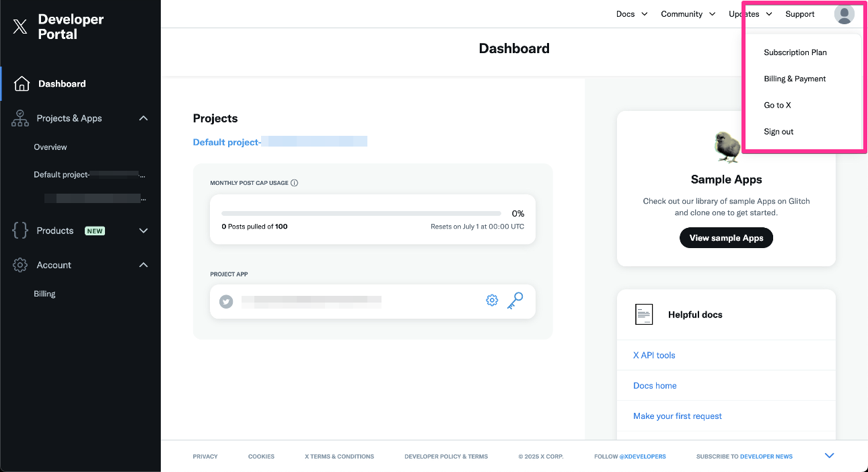868x472 pixels.
Task: Click the Helpful docs heading
Action: [695, 315]
